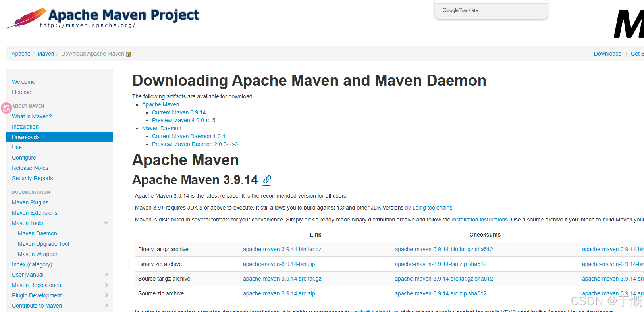Jump to Preview Maven 4.0.0-rc-5 link

coord(183,120)
